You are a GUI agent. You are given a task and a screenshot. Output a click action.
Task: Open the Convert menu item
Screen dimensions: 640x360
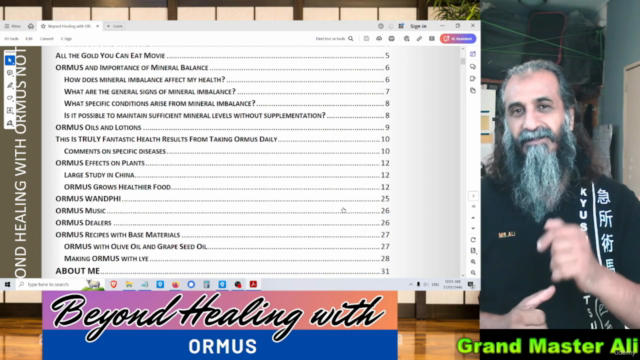[47, 39]
